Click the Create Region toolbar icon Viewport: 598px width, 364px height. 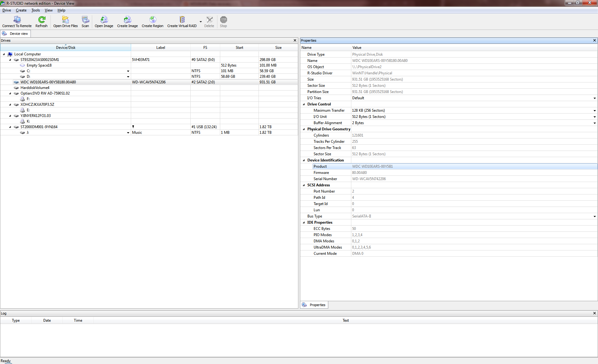tap(153, 20)
